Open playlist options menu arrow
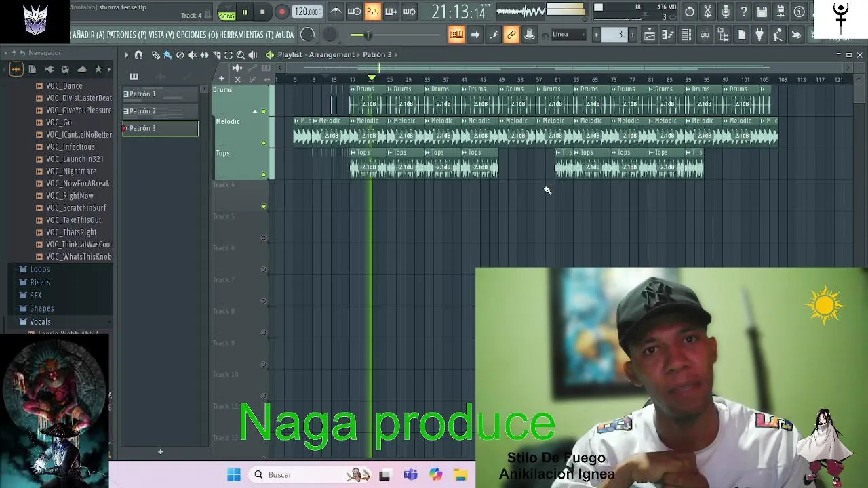The width and height of the screenshot is (868, 488). (126, 55)
